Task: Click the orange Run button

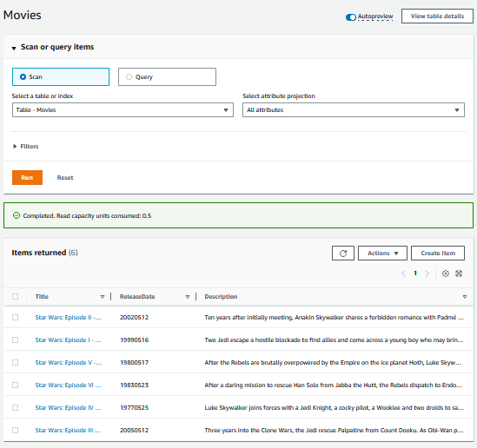Action: point(27,177)
